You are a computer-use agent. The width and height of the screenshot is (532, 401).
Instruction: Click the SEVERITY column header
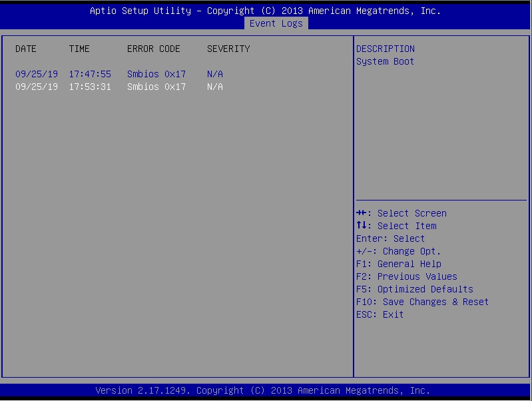(228, 49)
